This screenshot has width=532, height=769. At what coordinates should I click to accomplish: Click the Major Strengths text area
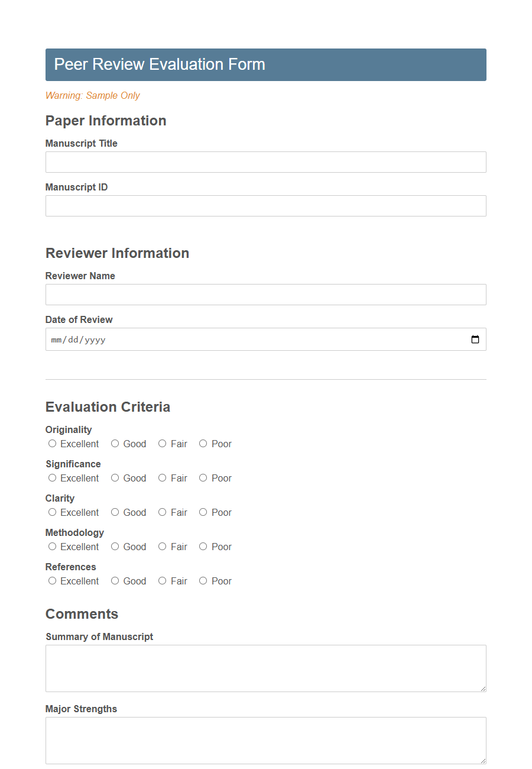[266, 739]
